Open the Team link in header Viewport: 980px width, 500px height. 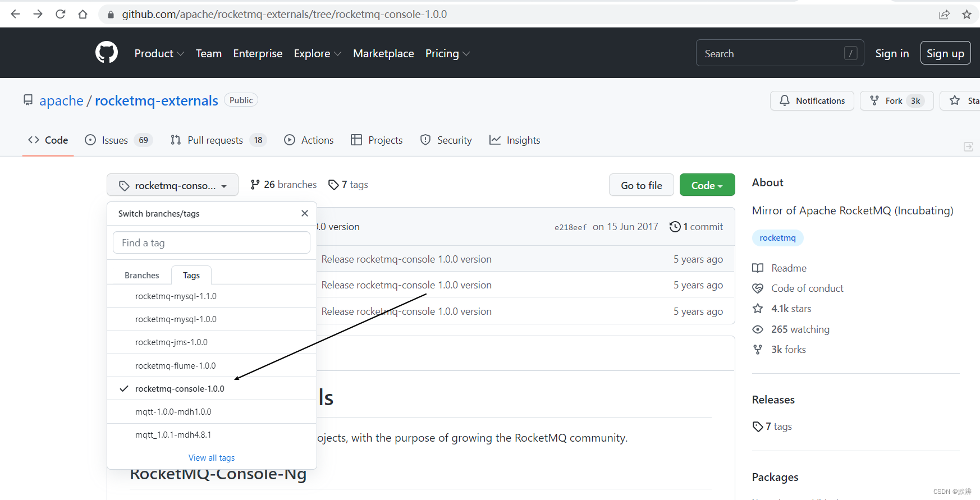[x=209, y=53]
